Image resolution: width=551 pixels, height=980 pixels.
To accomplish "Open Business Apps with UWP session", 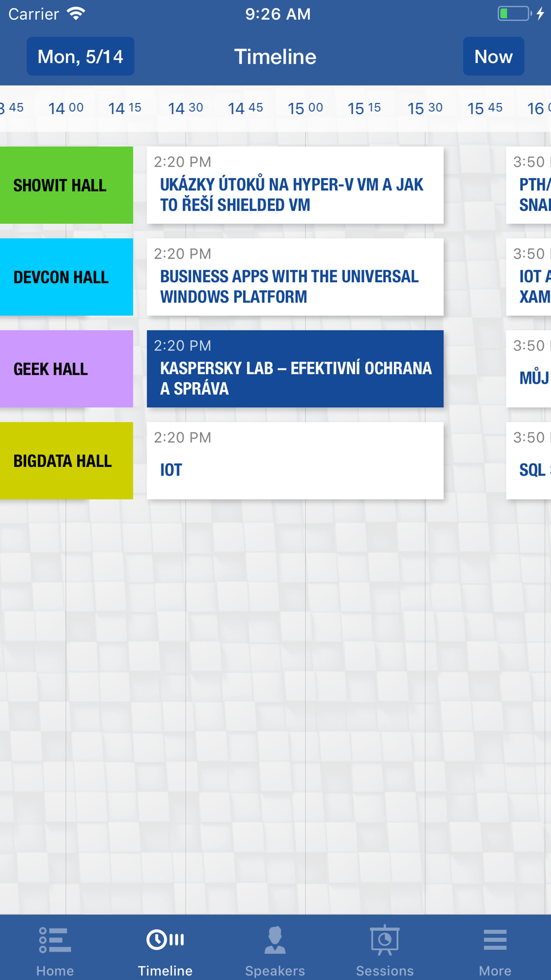I will pyautogui.click(x=295, y=277).
